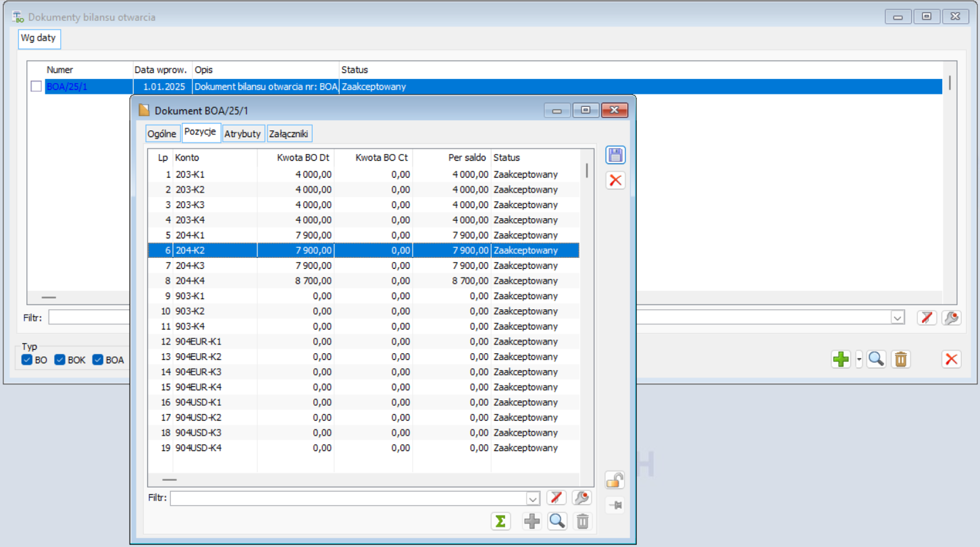Uncheck the BO type checkbox

(x=27, y=360)
